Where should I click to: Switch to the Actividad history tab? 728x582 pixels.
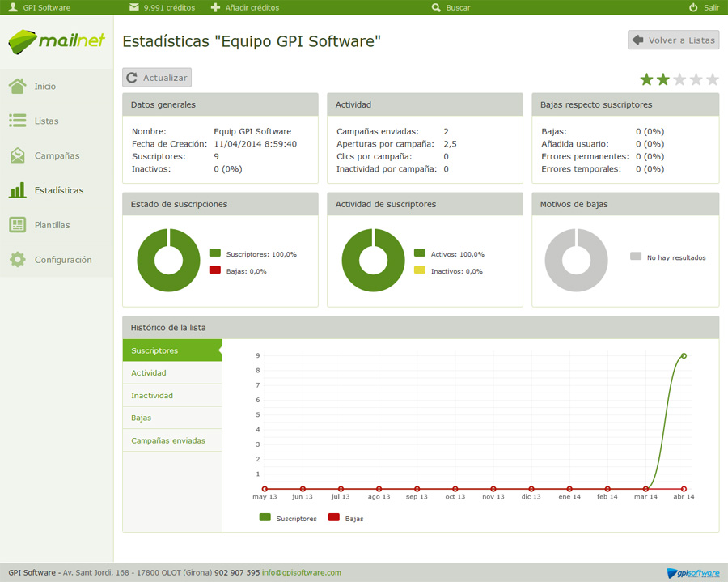point(172,372)
